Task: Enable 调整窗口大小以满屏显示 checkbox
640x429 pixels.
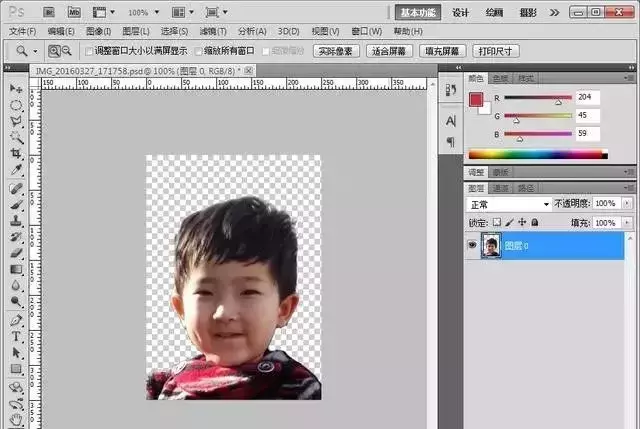Action: tap(89, 51)
